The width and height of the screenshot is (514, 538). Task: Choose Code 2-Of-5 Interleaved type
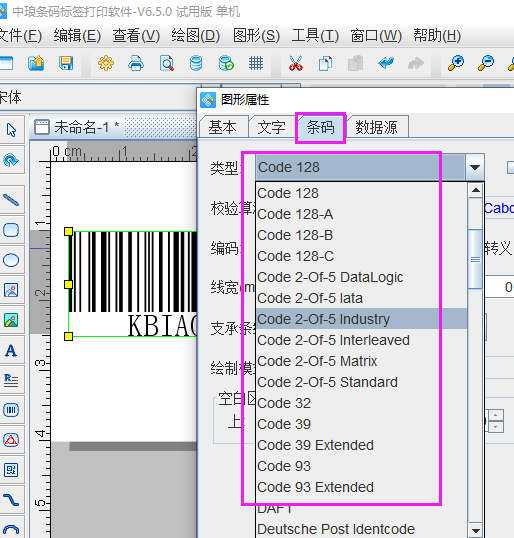tap(361, 340)
